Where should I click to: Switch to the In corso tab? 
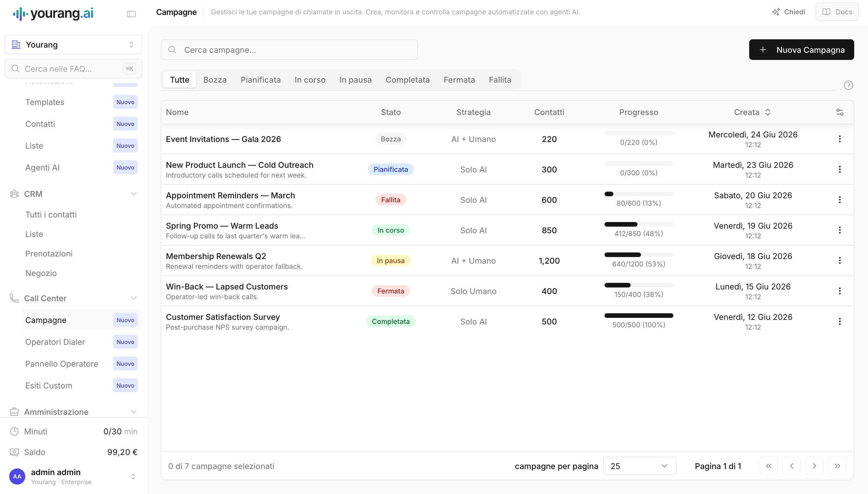[310, 80]
